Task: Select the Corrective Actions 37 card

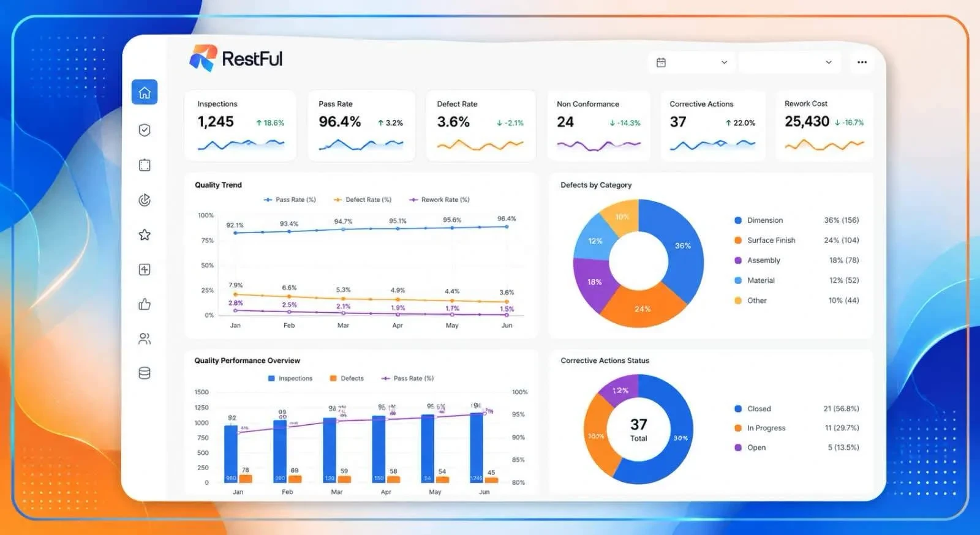Action: click(x=713, y=126)
